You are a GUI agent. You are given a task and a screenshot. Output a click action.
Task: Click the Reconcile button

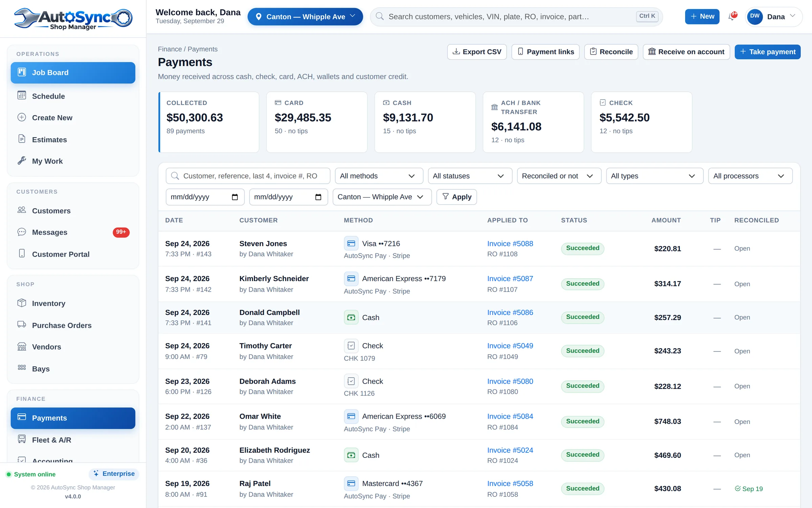[611, 52]
